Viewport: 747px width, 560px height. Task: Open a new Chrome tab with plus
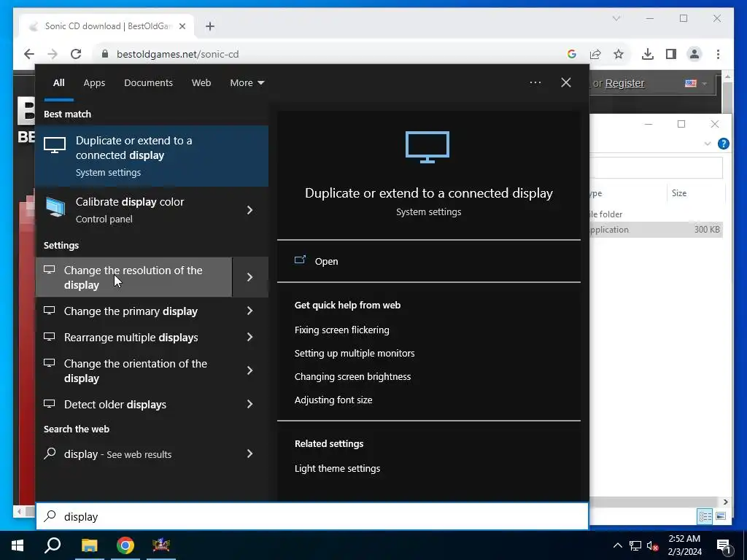[x=210, y=26]
